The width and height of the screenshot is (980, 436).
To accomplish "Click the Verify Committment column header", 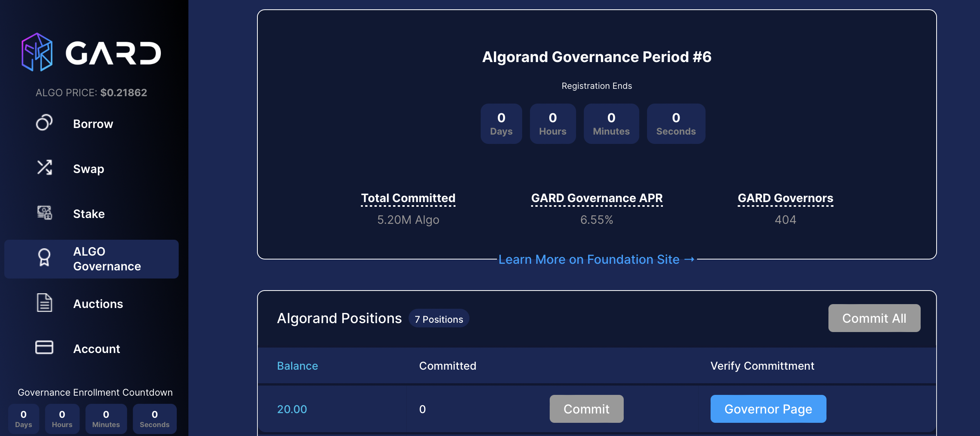I will point(762,366).
